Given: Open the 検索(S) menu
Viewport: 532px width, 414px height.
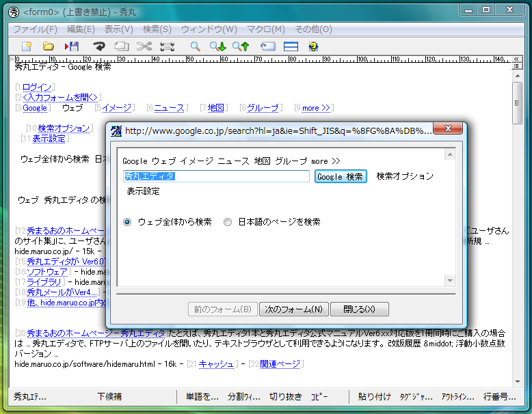Looking at the screenshot, I should pyautogui.click(x=157, y=29).
